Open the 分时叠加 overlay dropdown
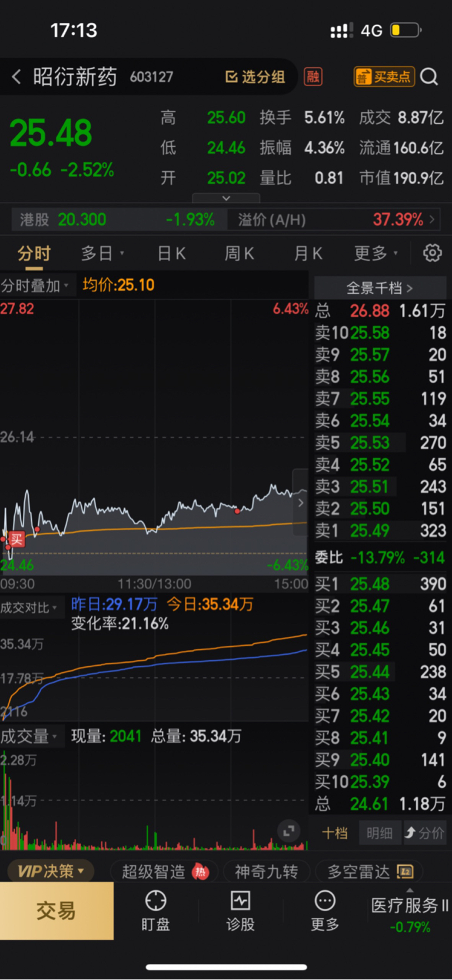The height and width of the screenshot is (980, 452). (x=35, y=286)
